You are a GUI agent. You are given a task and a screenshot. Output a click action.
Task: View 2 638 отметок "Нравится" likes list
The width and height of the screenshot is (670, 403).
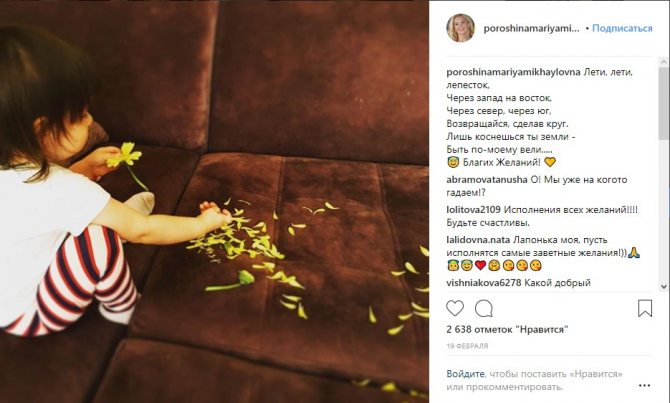pos(507,329)
